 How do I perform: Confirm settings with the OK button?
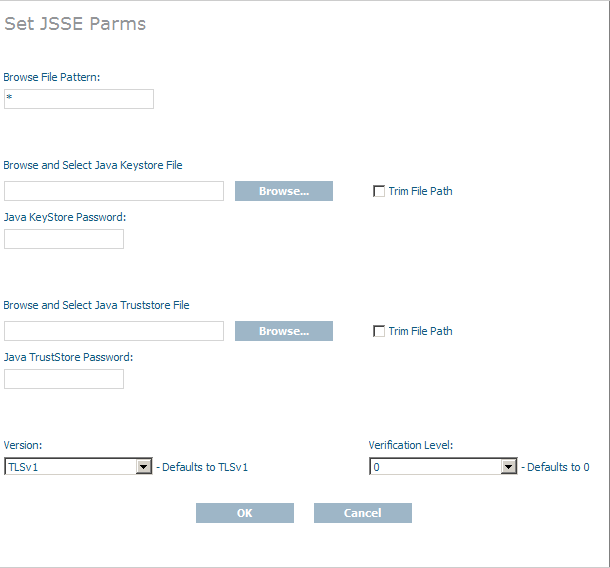(245, 513)
